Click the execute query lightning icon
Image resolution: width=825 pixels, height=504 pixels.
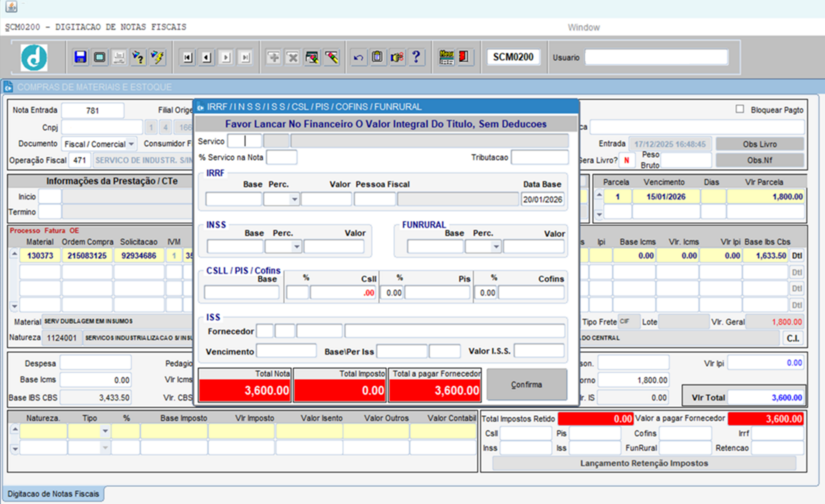coord(157,58)
